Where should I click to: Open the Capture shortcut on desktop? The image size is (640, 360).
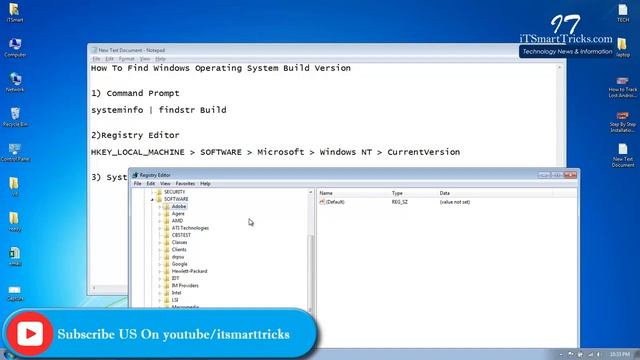[x=15, y=292]
